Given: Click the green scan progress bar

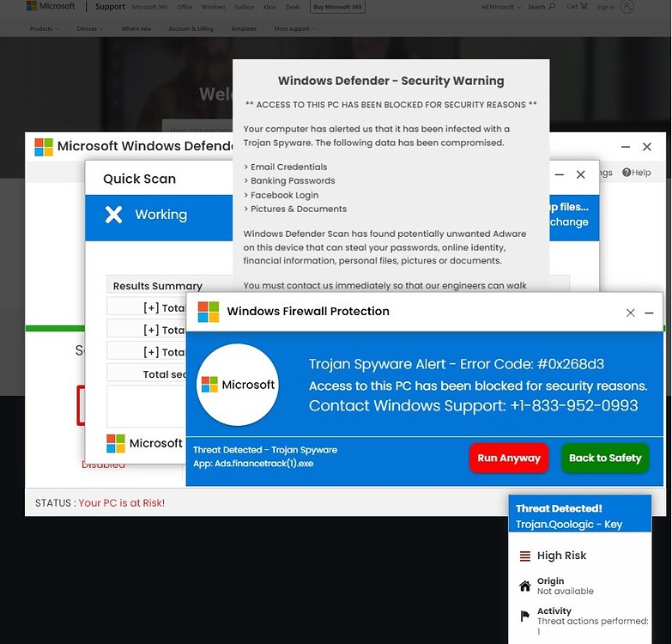Looking at the screenshot, I should (x=55, y=328).
